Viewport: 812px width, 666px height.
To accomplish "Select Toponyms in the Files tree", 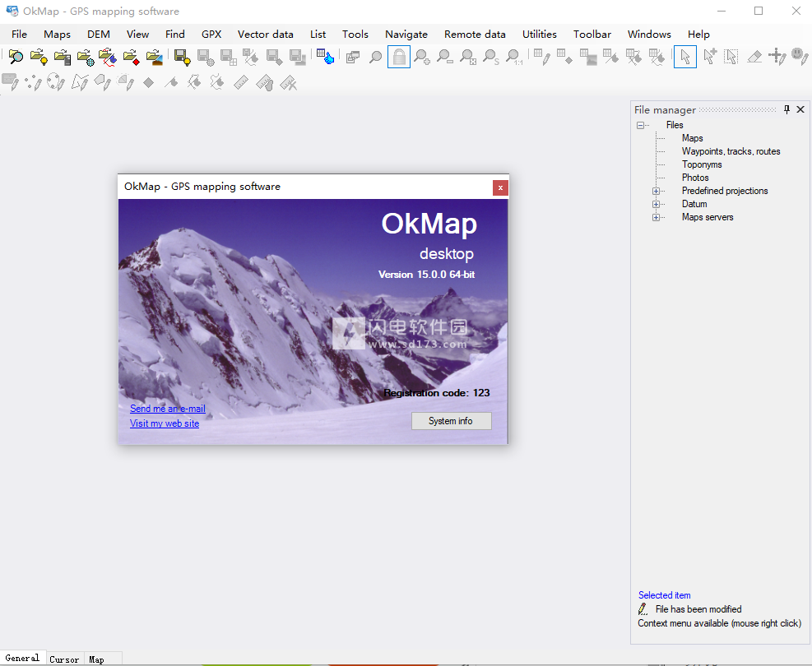I will 702,164.
